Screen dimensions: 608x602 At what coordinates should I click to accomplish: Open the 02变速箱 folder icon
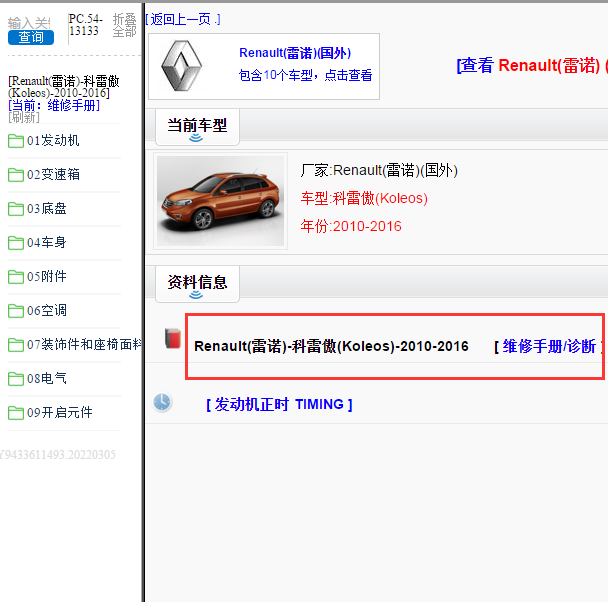coord(16,175)
